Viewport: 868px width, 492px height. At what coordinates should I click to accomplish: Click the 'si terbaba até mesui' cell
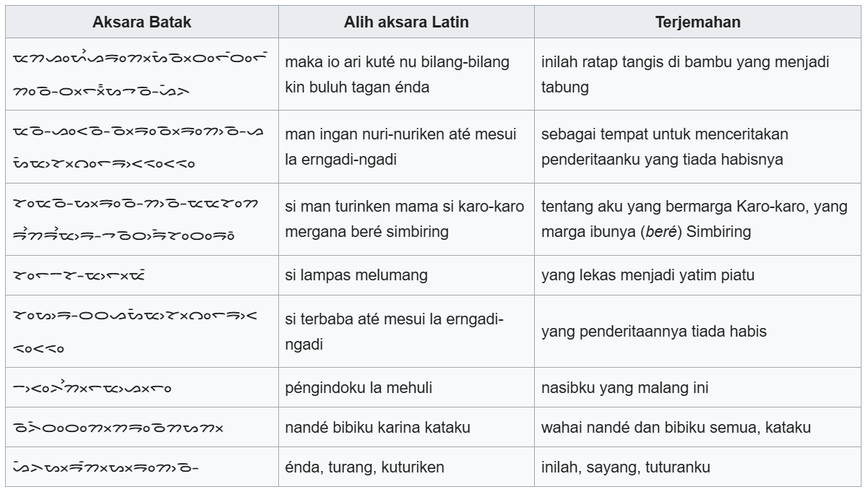(394, 332)
